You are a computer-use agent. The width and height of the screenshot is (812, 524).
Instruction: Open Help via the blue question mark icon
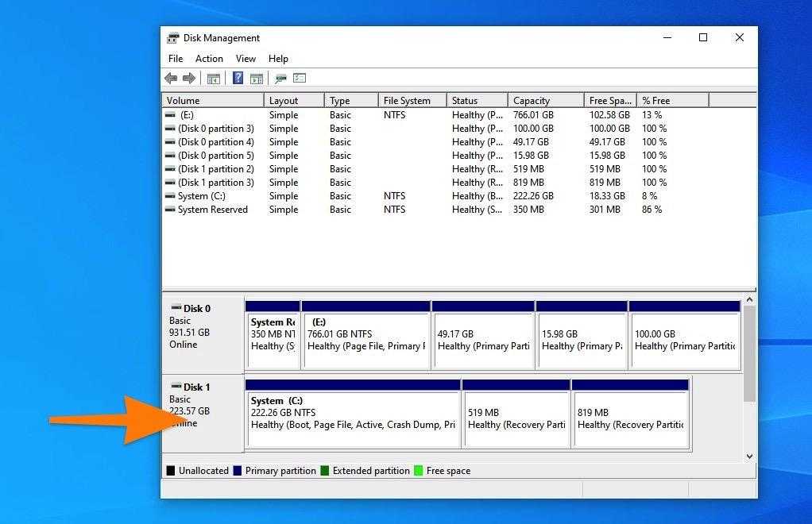pyautogui.click(x=238, y=78)
